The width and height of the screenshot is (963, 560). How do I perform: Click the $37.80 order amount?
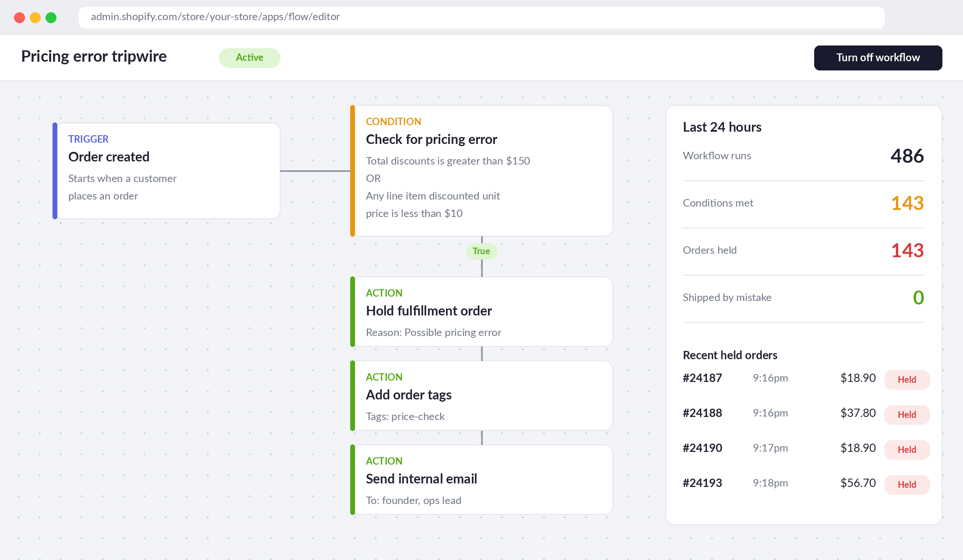(x=858, y=413)
